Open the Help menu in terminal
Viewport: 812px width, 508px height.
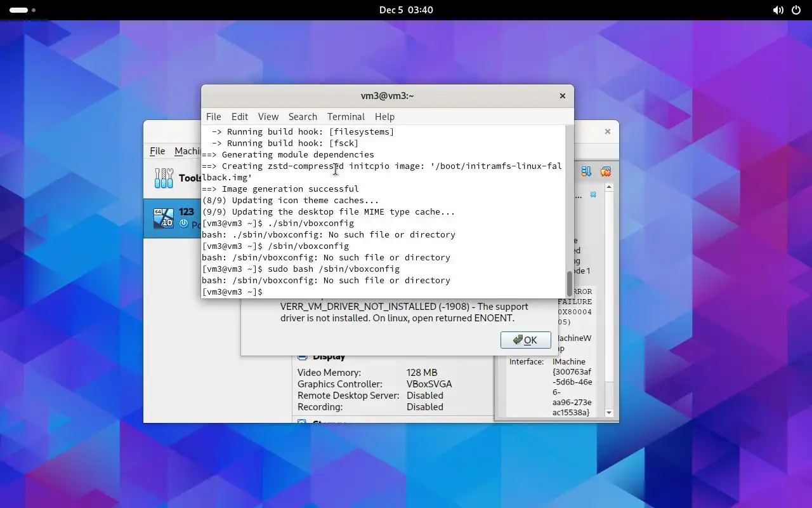click(x=384, y=117)
